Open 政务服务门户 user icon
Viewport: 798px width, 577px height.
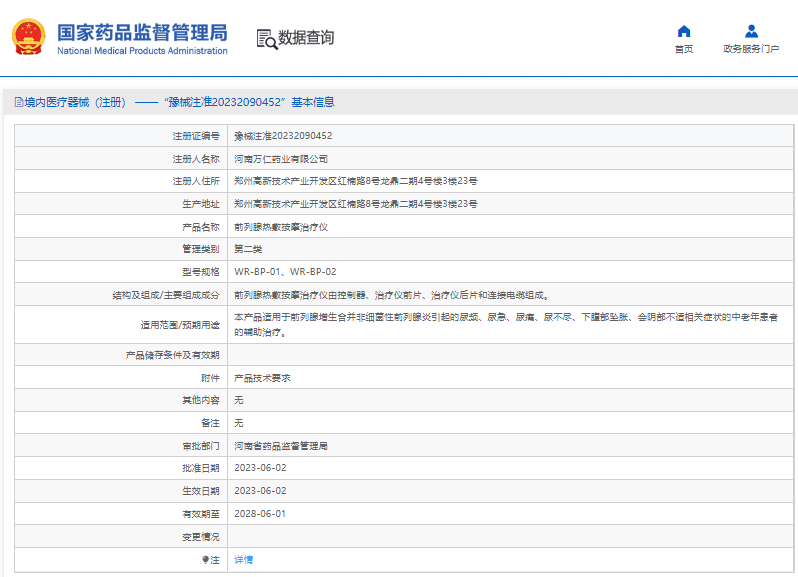tap(751, 32)
